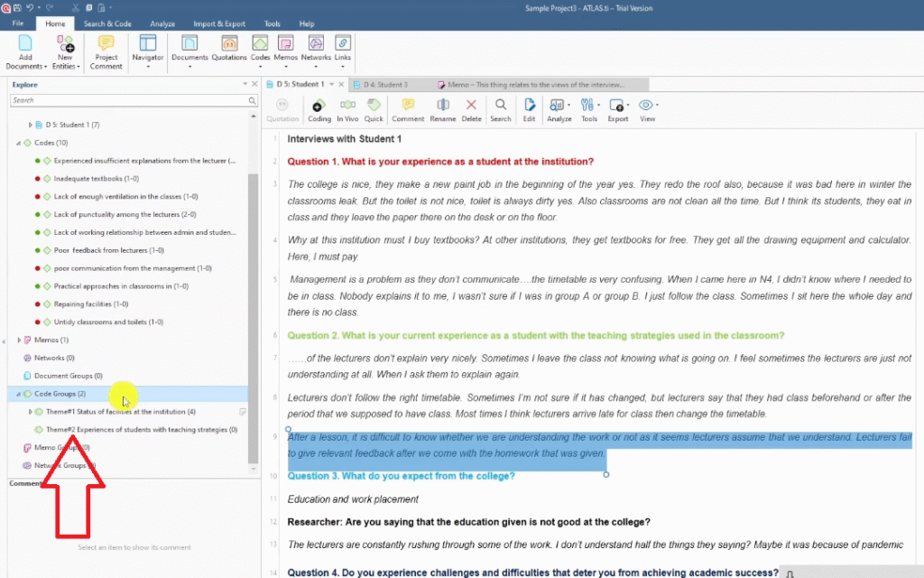This screenshot has width=924, height=578.
Task: Click the Explore panel search field
Action: [126, 100]
